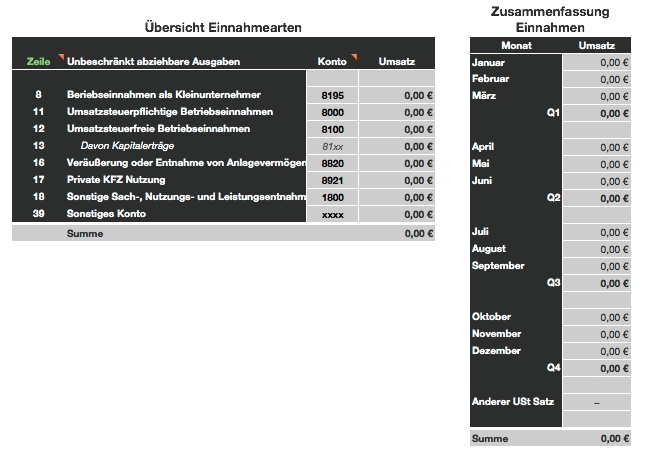
Task: Click the Übersicht Einnahmearten title
Action: coord(224,26)
